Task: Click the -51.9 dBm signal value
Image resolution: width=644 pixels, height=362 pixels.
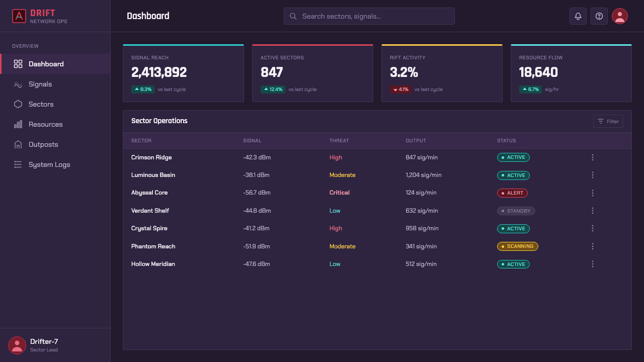Action: tap(256, 246)
